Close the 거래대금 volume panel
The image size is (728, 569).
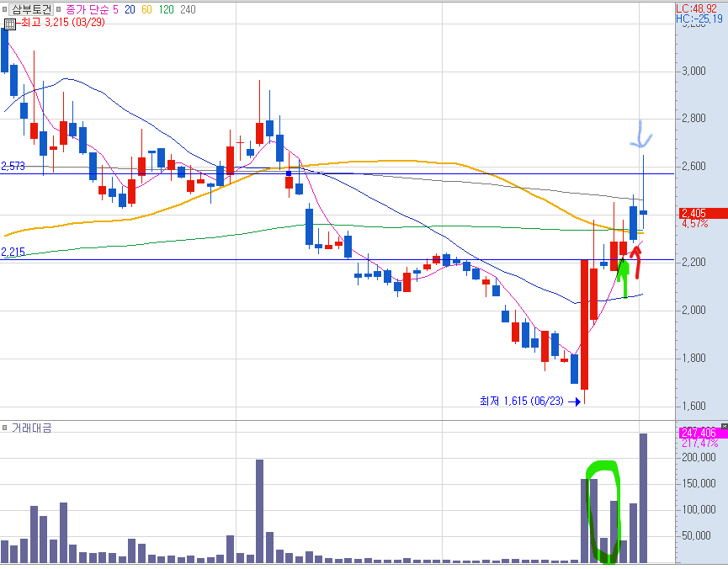pyautogui.click(x=725, y=425)
